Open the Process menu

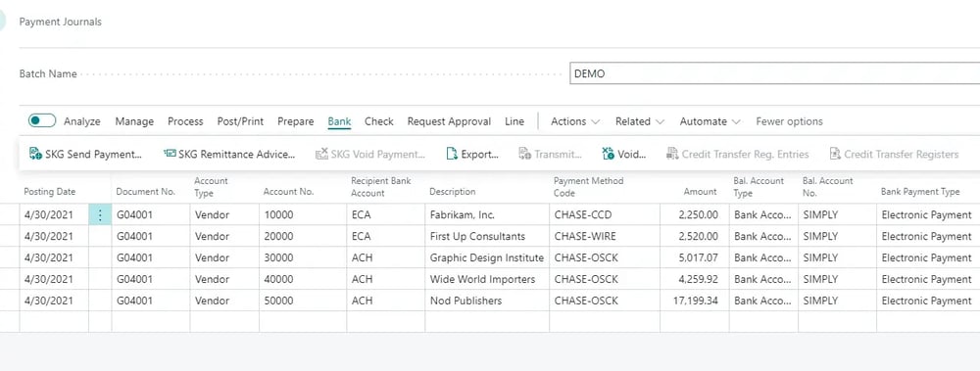(x=185, y=121)
